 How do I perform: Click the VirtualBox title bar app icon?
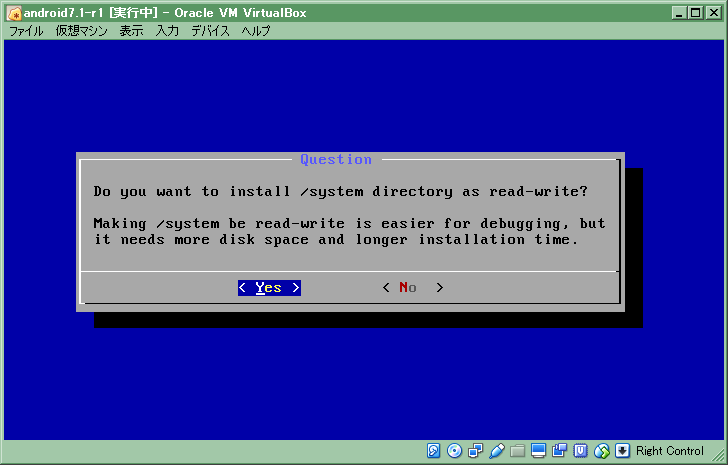pyautogui.click(x=14, y=13)
